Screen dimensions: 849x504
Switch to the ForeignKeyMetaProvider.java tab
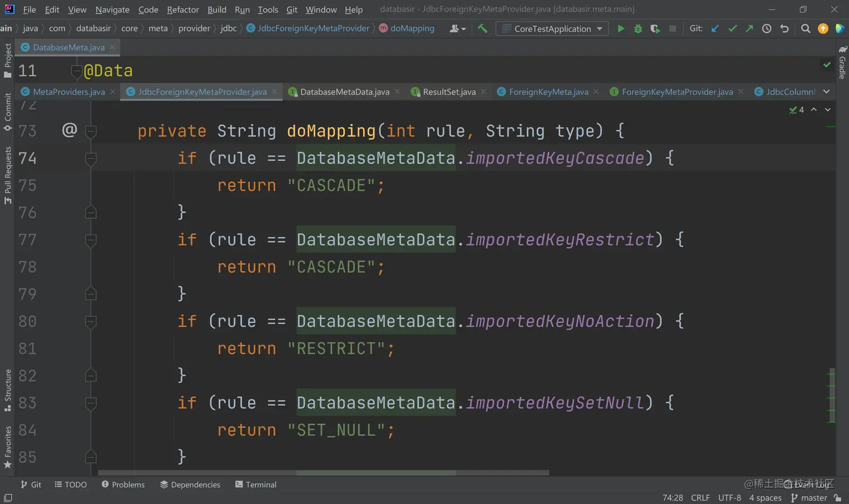tap(677, 91)
